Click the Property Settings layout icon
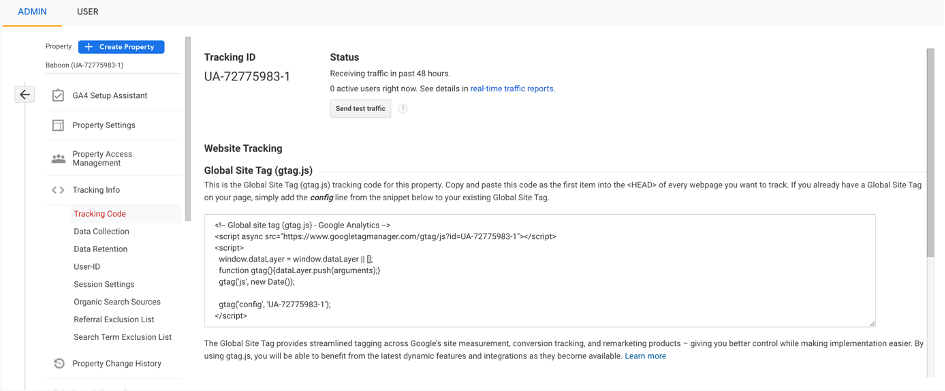 click(x=58, y=125)
